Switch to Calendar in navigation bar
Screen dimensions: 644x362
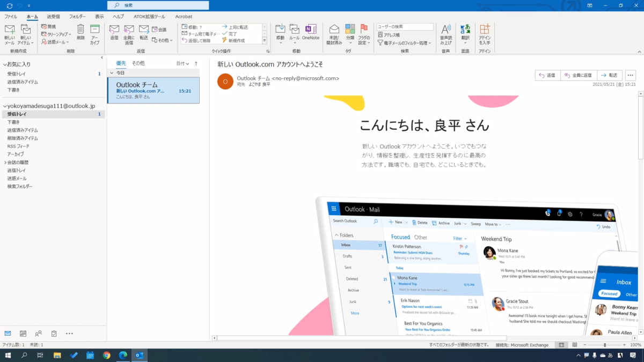pos(23,334)
